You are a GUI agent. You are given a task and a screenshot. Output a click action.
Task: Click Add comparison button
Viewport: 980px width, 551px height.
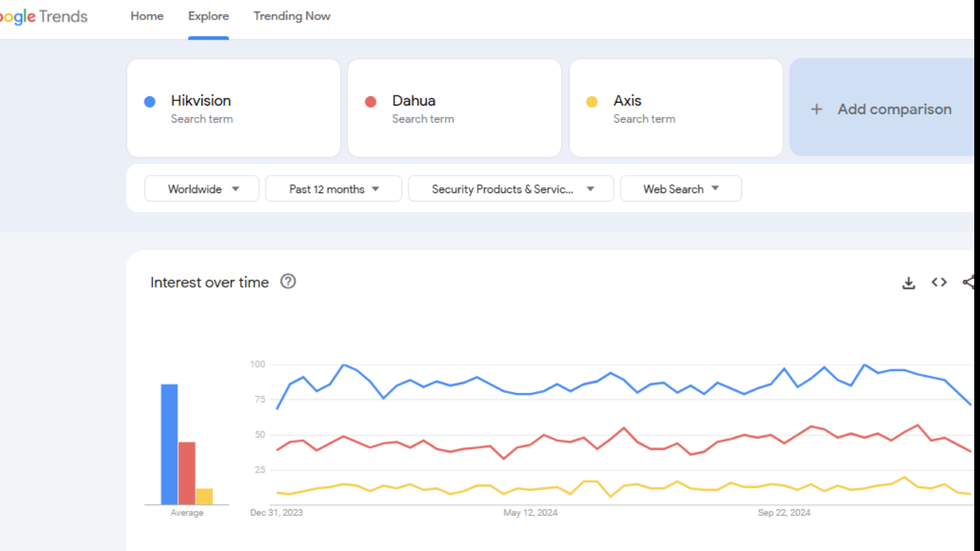(882, 108)
